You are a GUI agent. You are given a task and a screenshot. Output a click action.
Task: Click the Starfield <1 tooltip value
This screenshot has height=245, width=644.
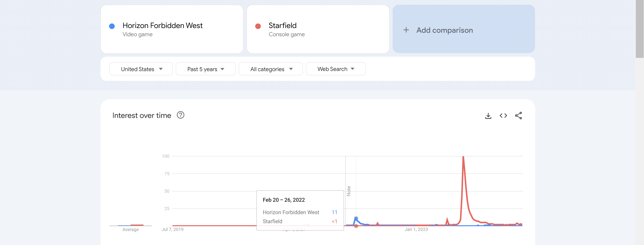point(335,221)
